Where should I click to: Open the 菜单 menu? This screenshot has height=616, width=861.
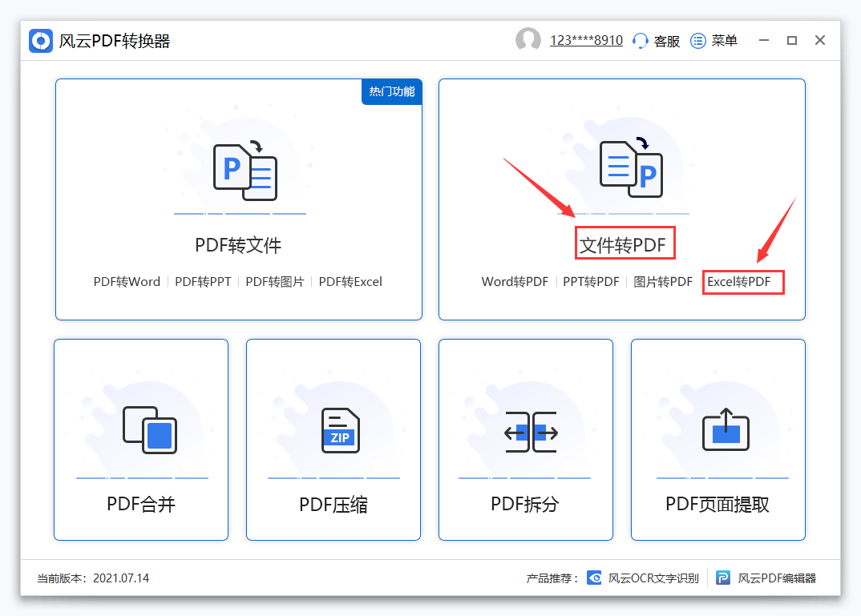pos(714,40)
